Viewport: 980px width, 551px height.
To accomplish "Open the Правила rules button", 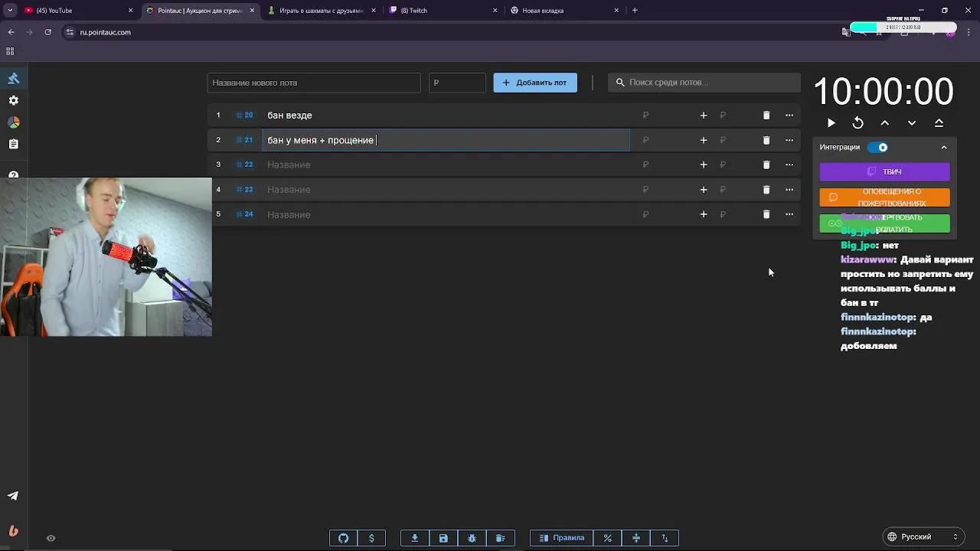I will point(562,538).
